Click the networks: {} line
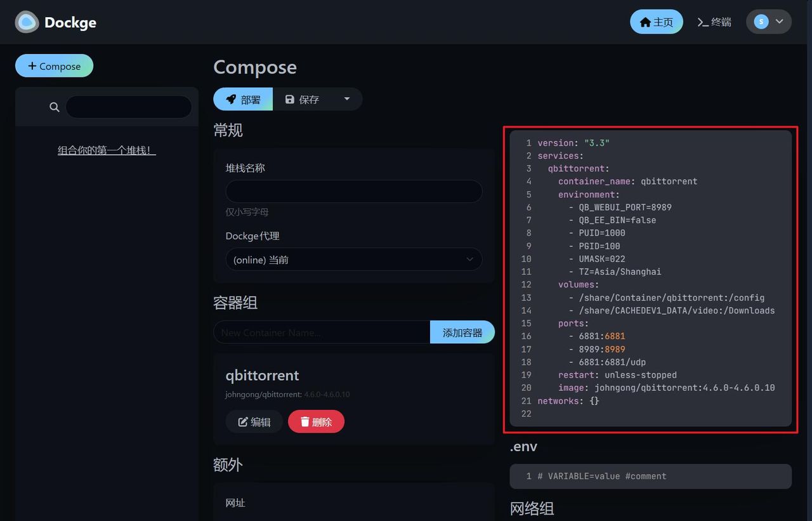 (568, 400)
